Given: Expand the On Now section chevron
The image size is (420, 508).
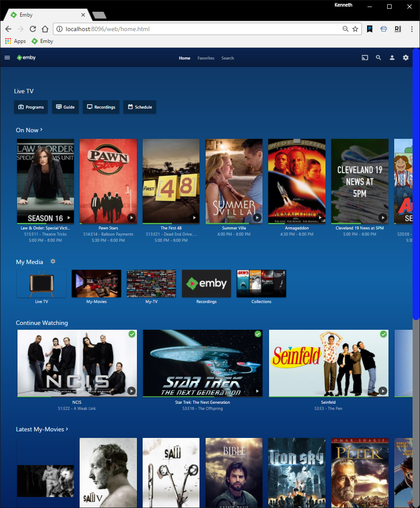Looking at the screenshot, I should coord(42,130).
